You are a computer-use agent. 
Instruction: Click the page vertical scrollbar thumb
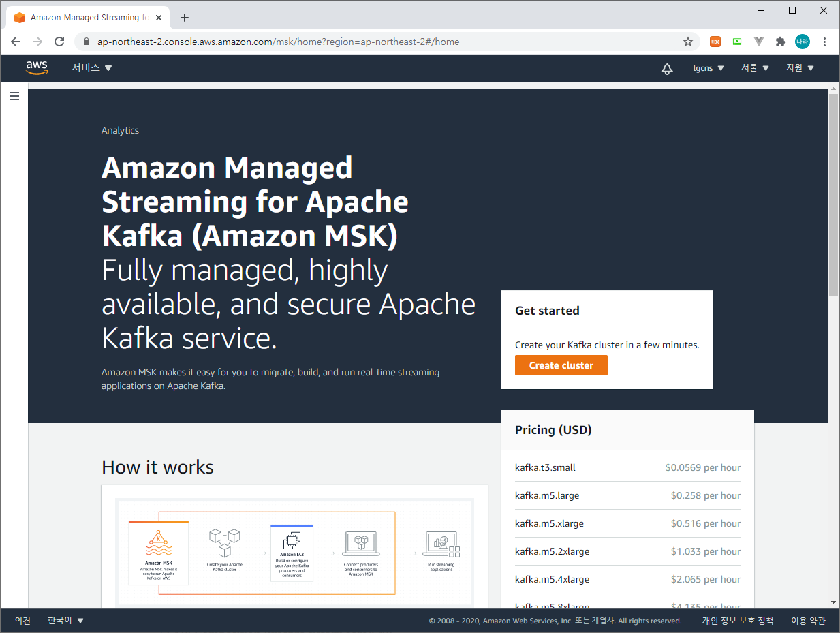click(834, 196)
